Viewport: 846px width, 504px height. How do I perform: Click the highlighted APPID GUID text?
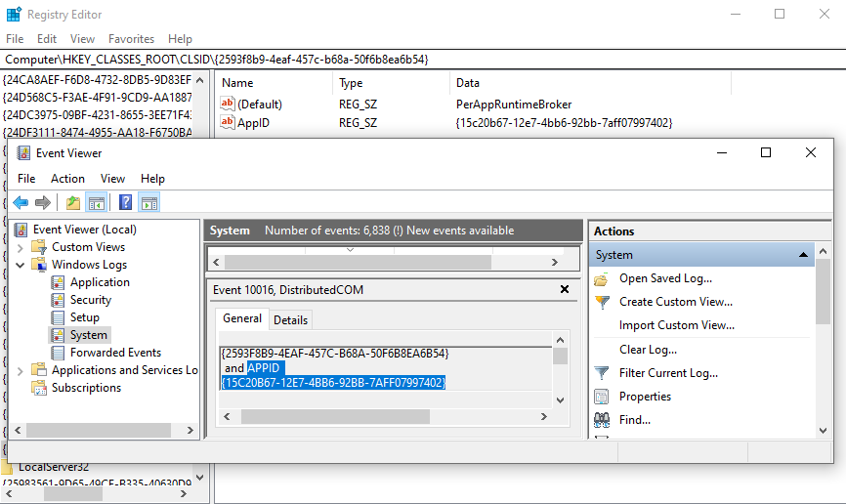point(333,383)
